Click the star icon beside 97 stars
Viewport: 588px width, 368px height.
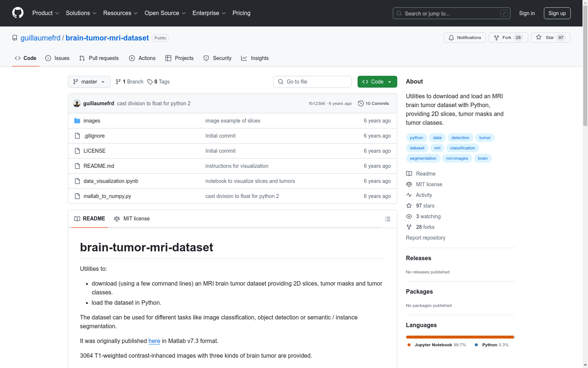click(409, 206)
